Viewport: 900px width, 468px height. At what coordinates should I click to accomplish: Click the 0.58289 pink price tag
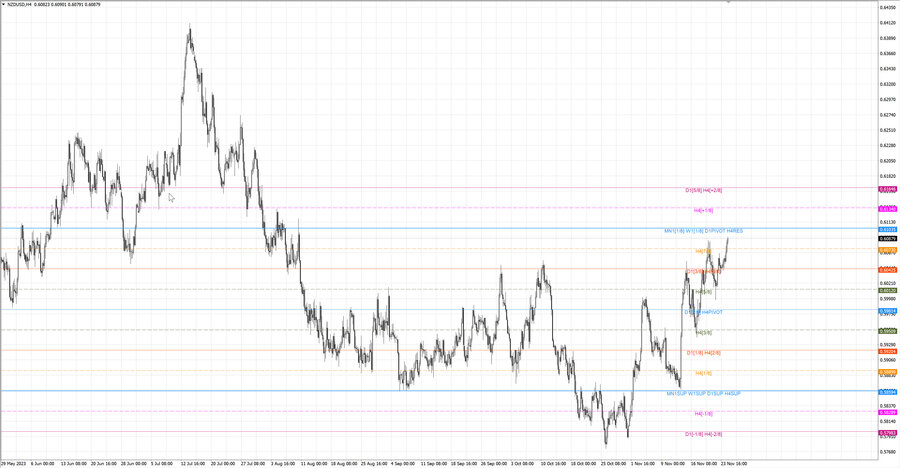coord(888,412)
